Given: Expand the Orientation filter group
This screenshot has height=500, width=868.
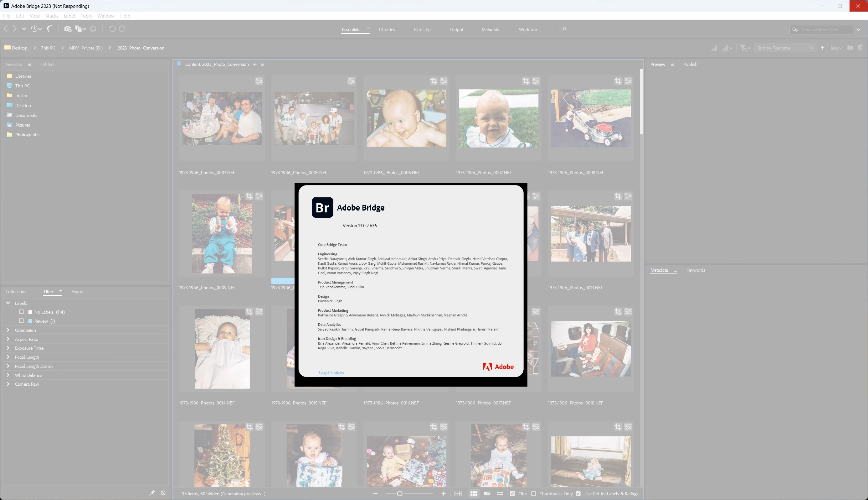Looking at the screenshot, I should [x=8, y=330].
